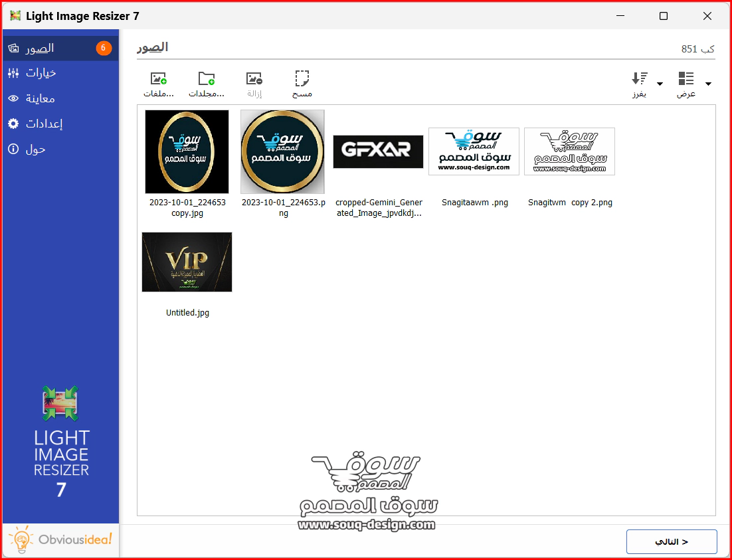Click the images icon beside الصور
The width and height of the screenshot is (732, 560).
click(13, 48)
